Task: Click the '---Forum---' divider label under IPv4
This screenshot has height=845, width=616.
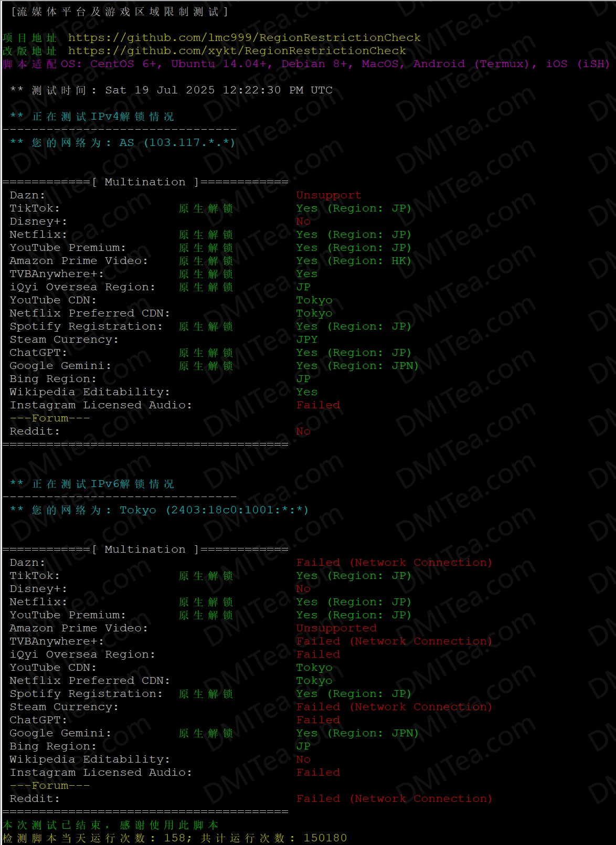Action: [x=50, y=418]
